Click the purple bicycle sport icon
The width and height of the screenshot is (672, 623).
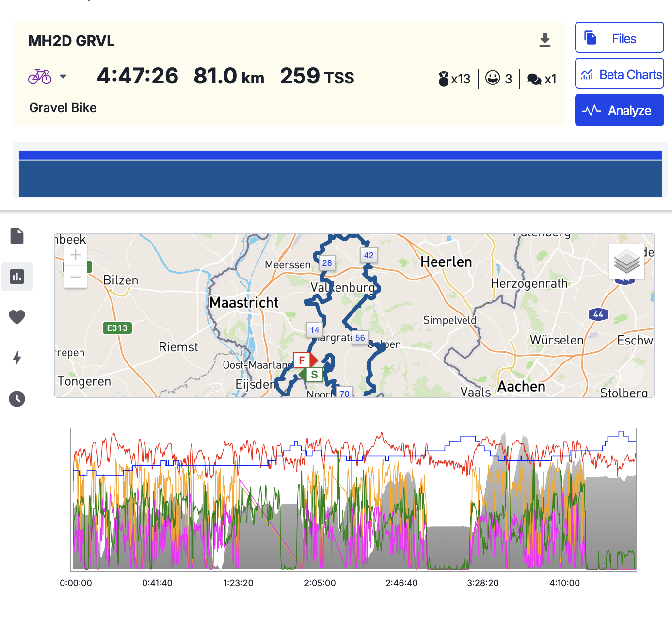tap(40, 77)
